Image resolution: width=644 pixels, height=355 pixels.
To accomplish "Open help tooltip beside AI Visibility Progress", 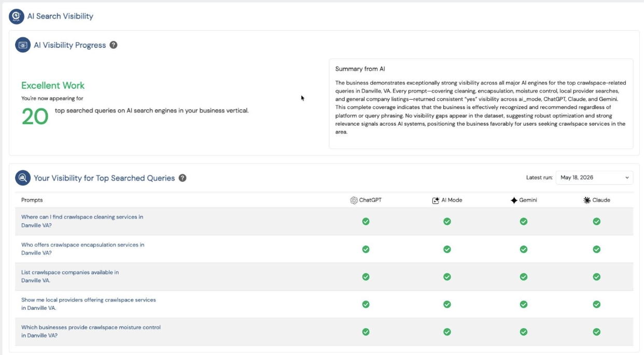I will click(x=114, y=45).
